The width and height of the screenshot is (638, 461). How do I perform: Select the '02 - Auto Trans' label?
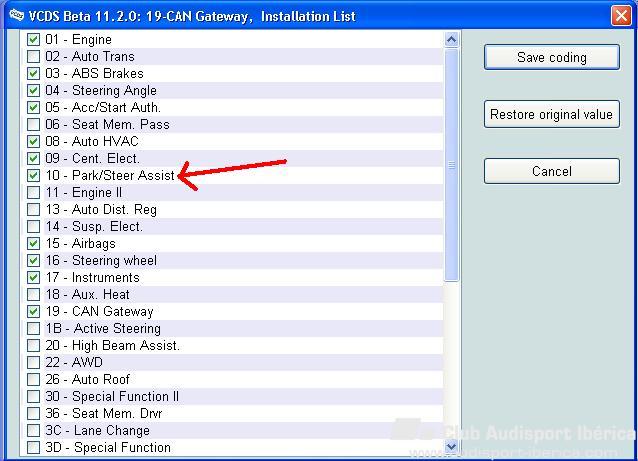90,57
